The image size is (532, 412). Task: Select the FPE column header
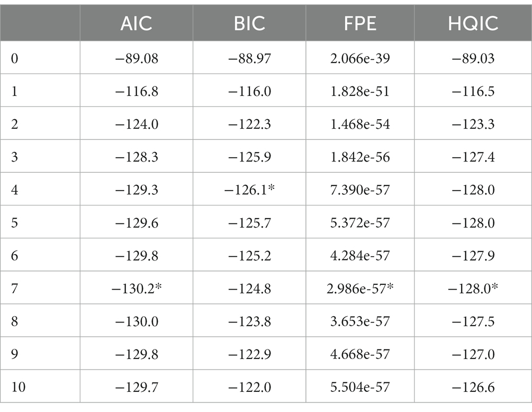click(x=360, y=23)
